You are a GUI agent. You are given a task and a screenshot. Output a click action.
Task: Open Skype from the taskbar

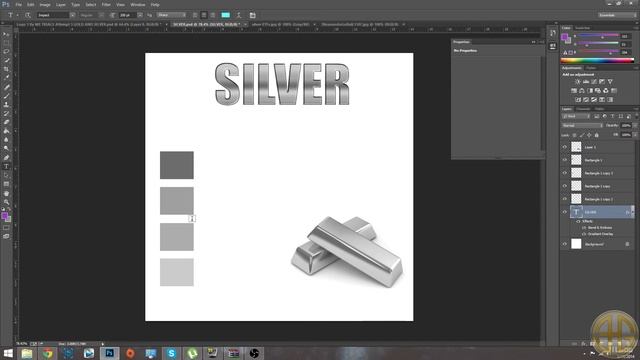[171, 353]
